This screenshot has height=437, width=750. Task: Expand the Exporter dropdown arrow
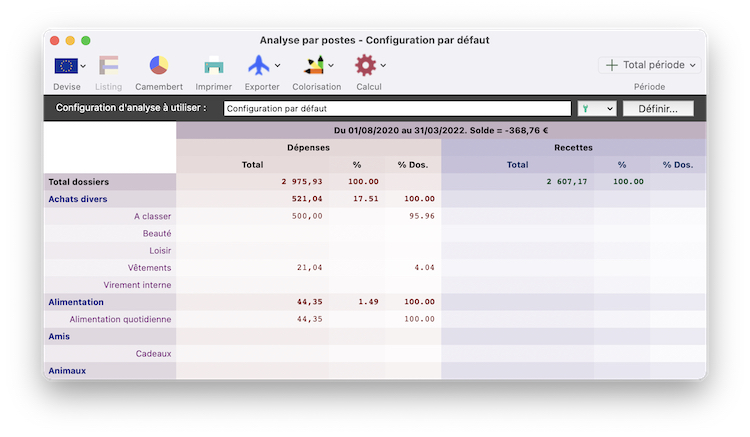click(277, 66)
